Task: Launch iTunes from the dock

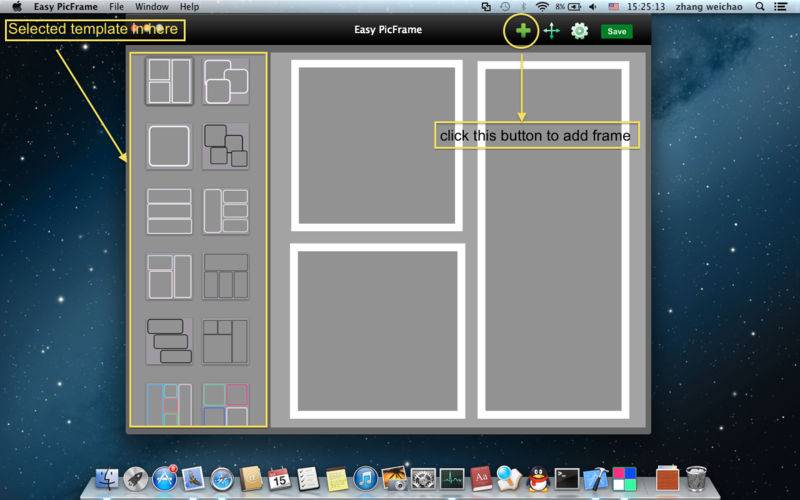Action: pos(365,479)
